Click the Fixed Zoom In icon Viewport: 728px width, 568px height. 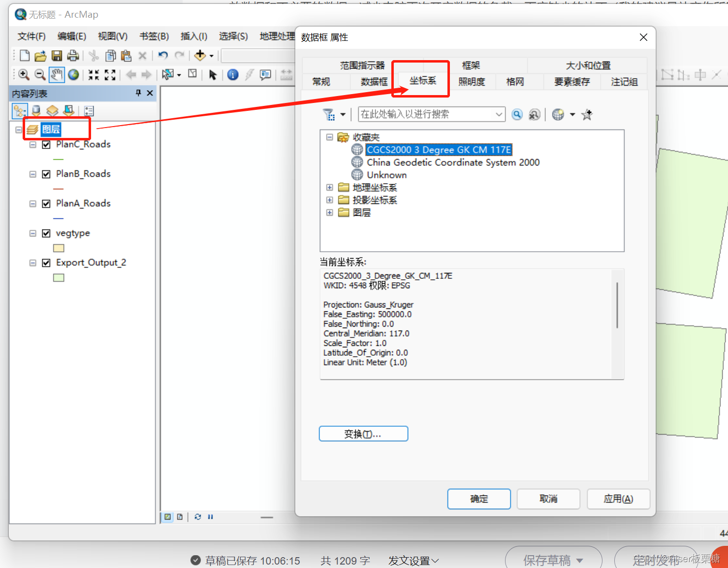coord(94,74)
